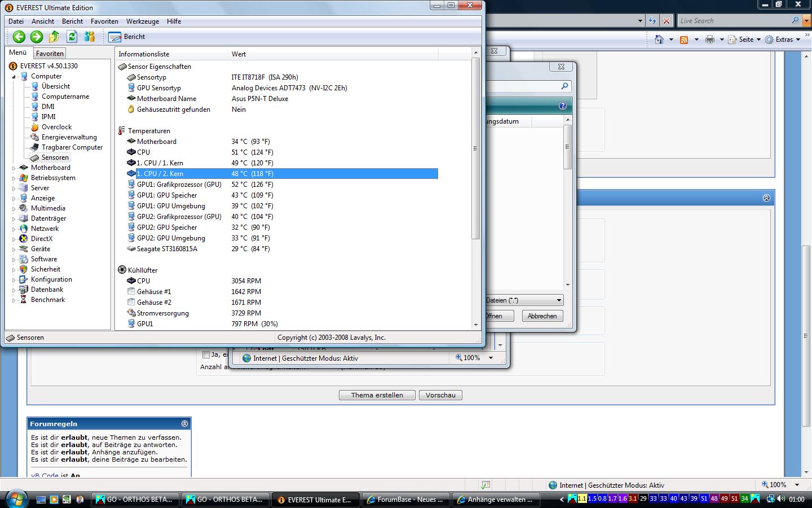Collapse the Computer tree node

[14, 76]
